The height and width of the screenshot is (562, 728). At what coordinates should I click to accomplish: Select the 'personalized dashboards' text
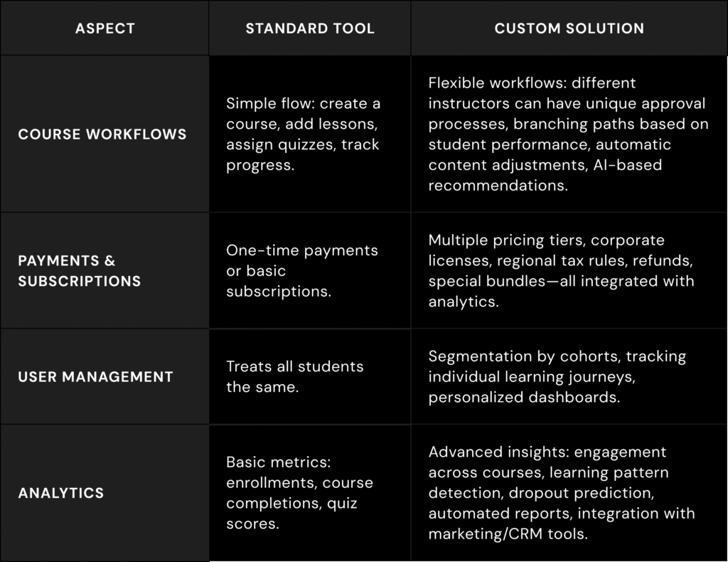point(524,398)
